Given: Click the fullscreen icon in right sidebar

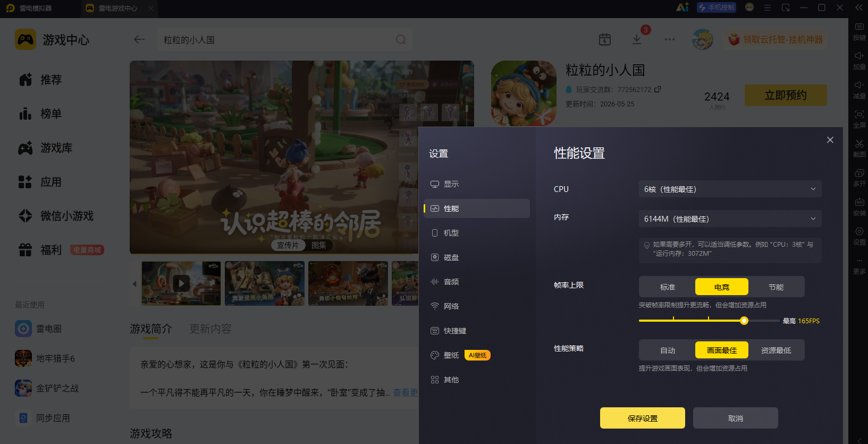Looking at the screenshot, I should coord(859,119).
